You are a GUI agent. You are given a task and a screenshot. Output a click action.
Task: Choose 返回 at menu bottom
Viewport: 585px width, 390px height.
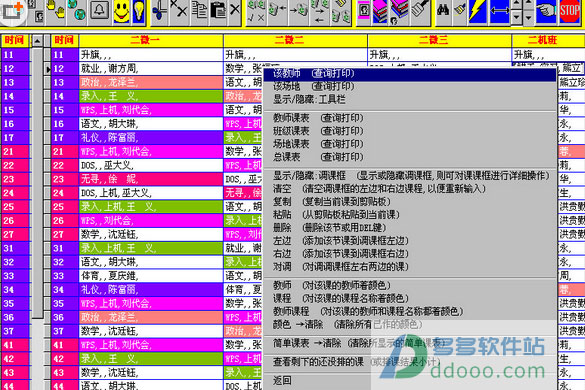(x=410, y=381)
